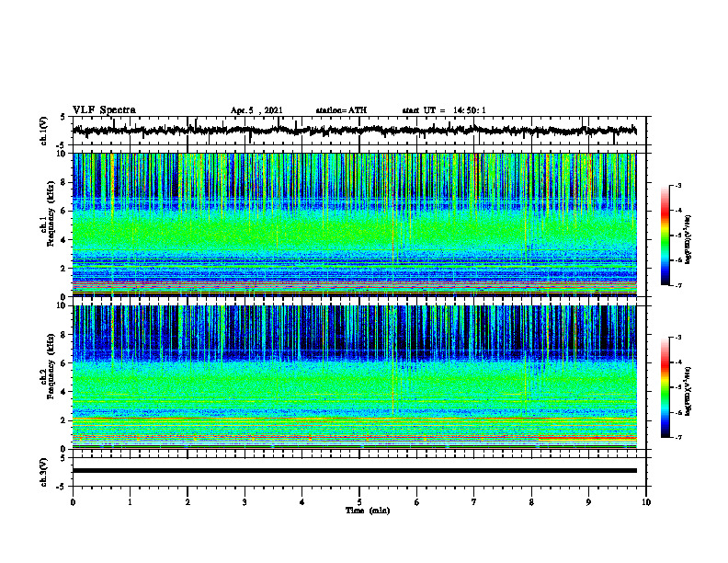This screenshot has height=563, width=728.
Task: Click the "3" time axis tick label
Action: coord(245,502)
